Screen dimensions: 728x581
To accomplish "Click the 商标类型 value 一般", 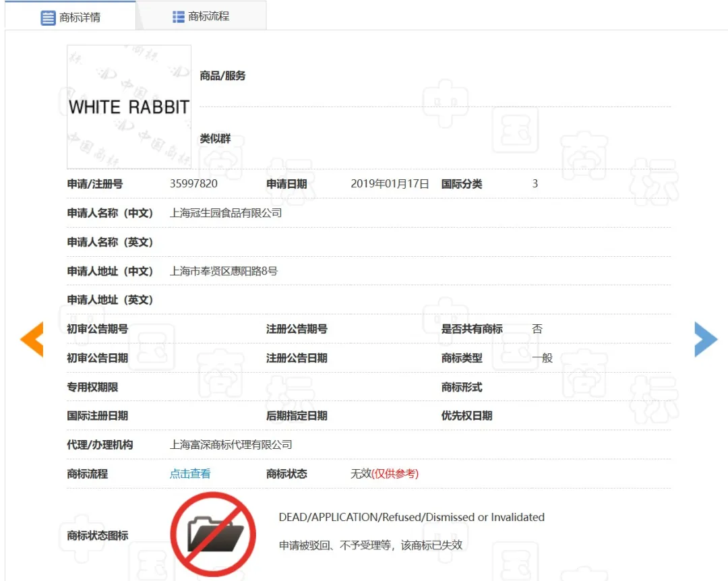I will pos(542,358).
